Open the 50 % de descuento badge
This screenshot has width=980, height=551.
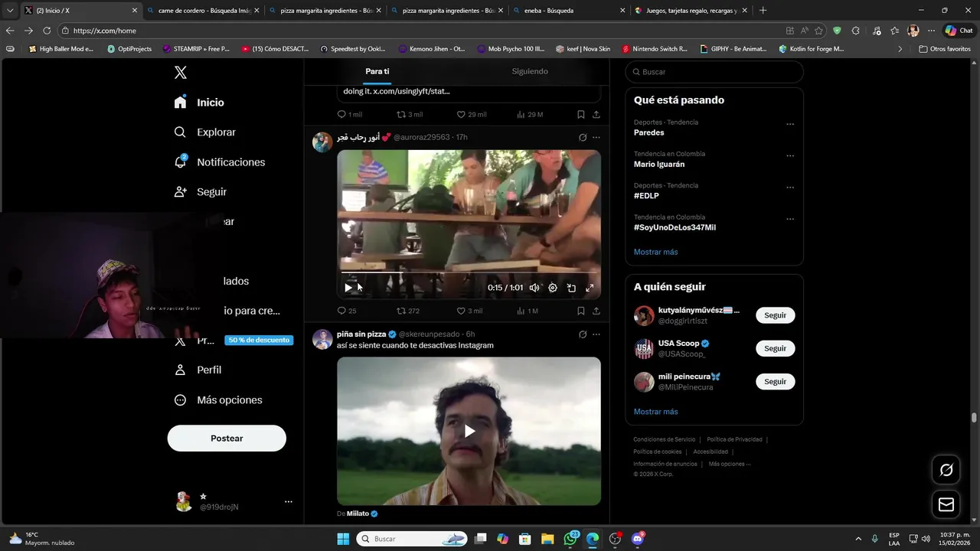click(259, 340)
